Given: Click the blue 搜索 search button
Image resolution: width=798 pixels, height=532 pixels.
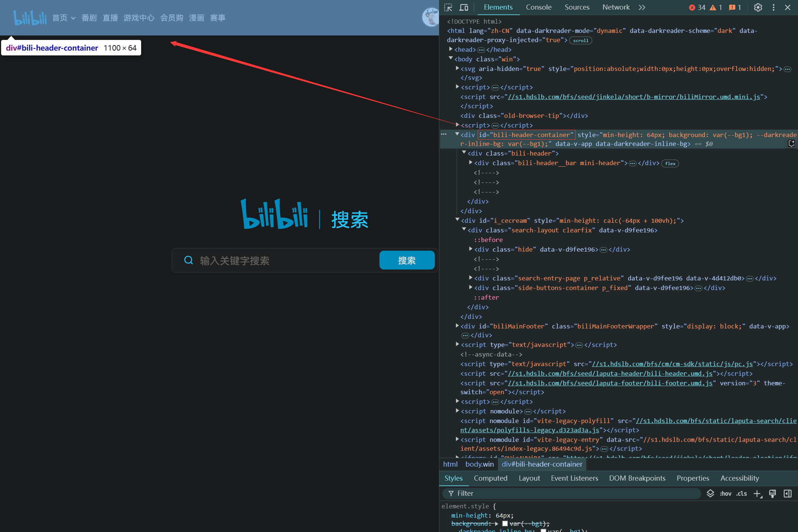Looking at the screenshot, I should point(407,260).
